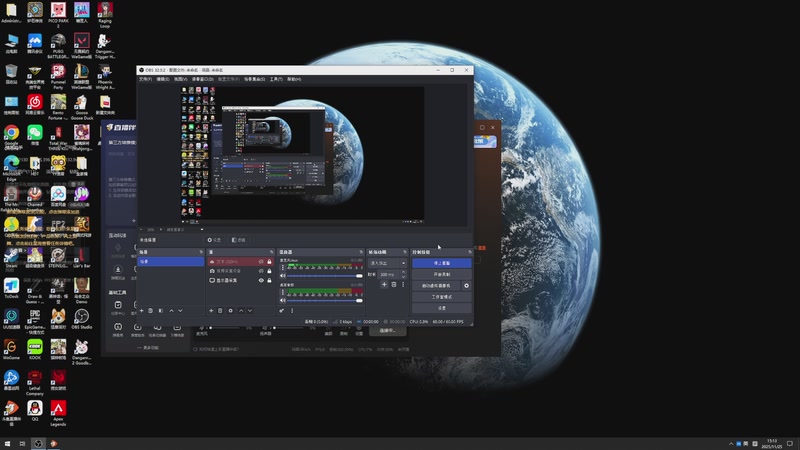Toggle 工作室模式 studio mode button
800x450 pixels.
pyautogui.click(x=441, y=297)
